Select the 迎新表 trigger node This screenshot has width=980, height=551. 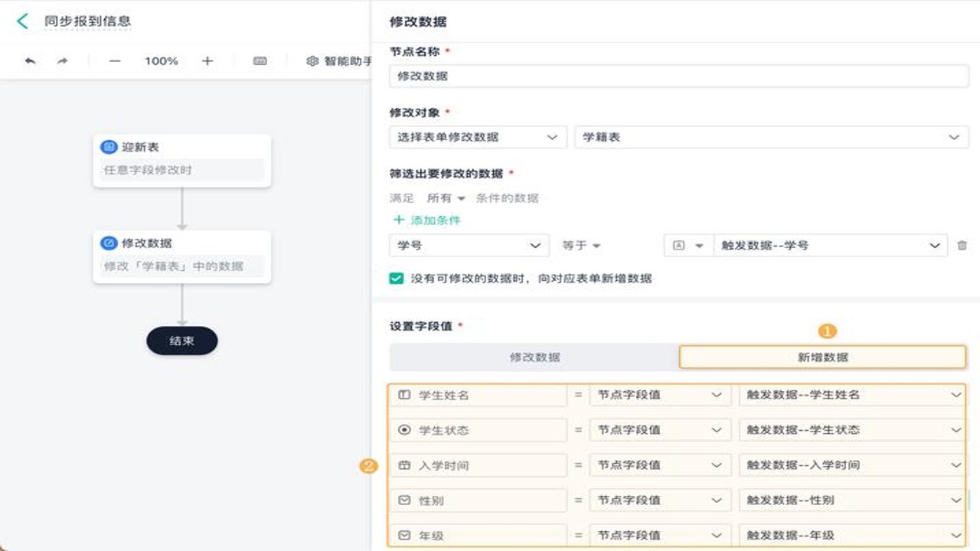click(x=182, y=160)
